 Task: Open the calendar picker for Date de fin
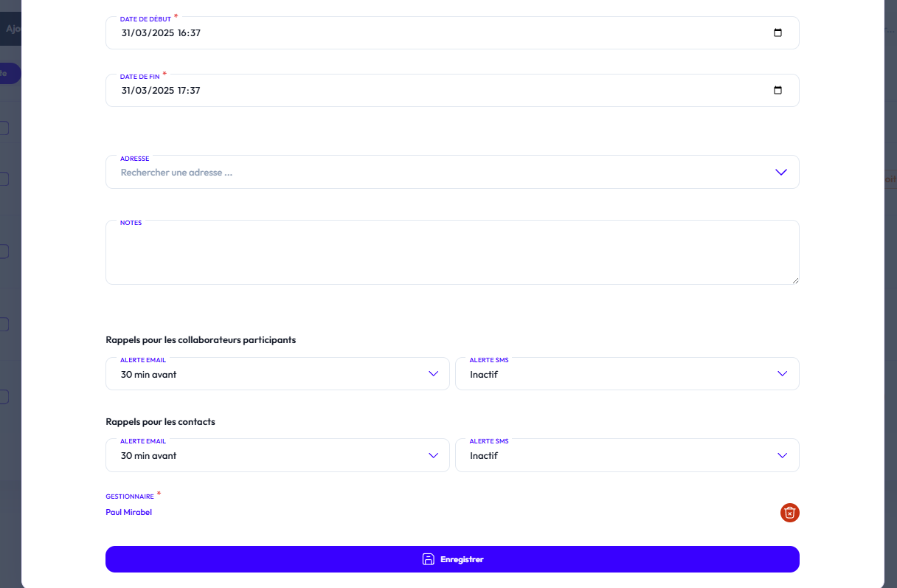(x=777, y=91)
